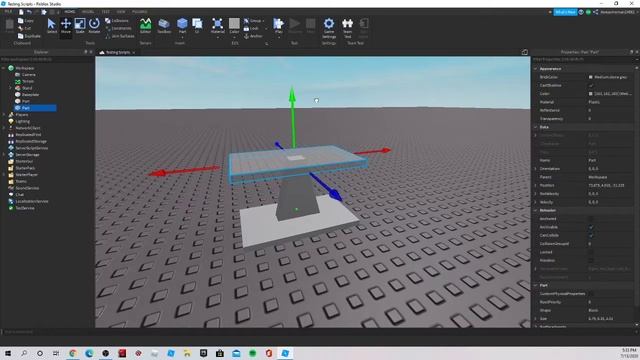Choose the Scale tool
640x360 pixels.
click(80, 26)
